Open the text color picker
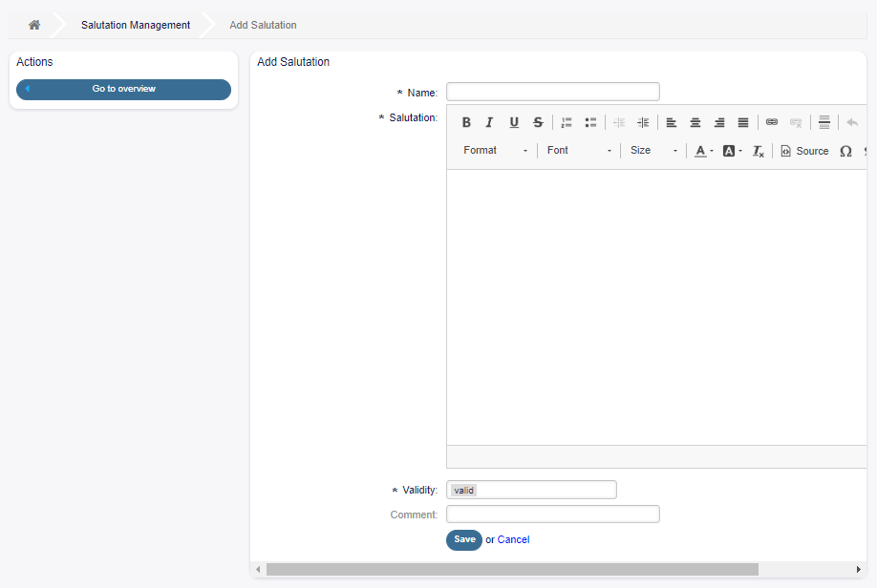 [703, 151]
